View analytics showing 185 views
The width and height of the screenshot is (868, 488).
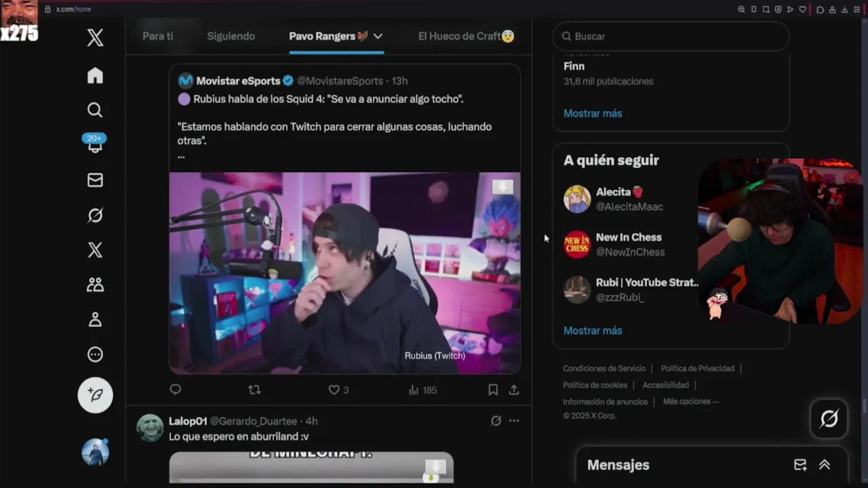pos(422,390)
